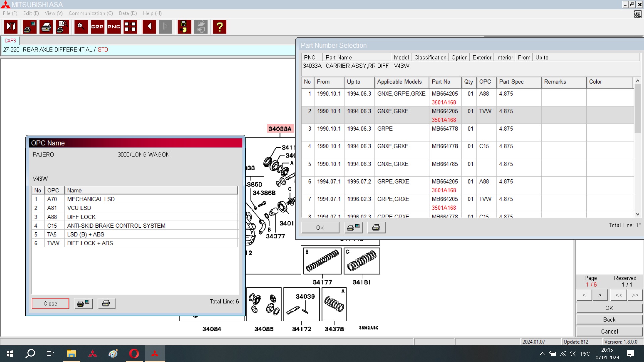Viewport: 644px width, 362px height.
Task: Open the yellow question mark help icon
Action: coord(220,27)
